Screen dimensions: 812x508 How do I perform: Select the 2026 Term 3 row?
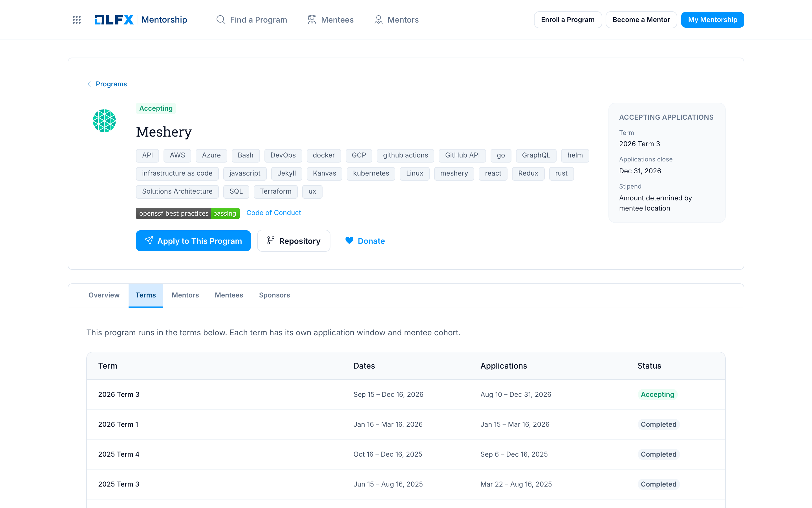pos(406,395)
